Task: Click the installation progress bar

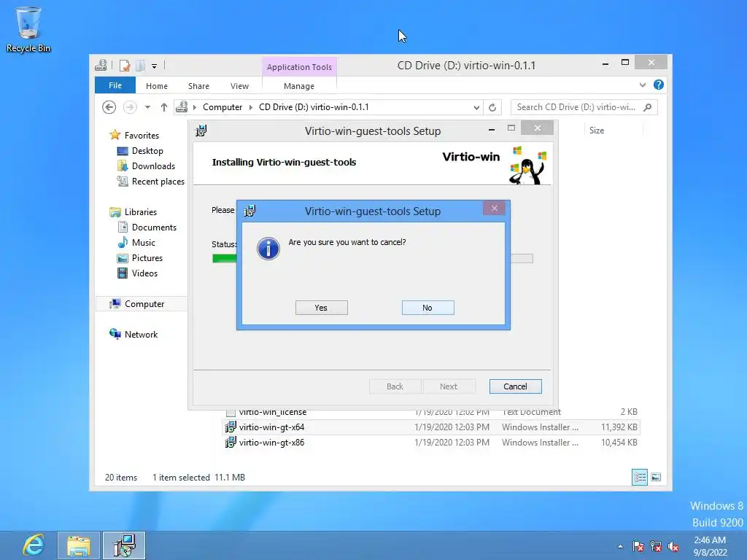Action: [373, 259]
